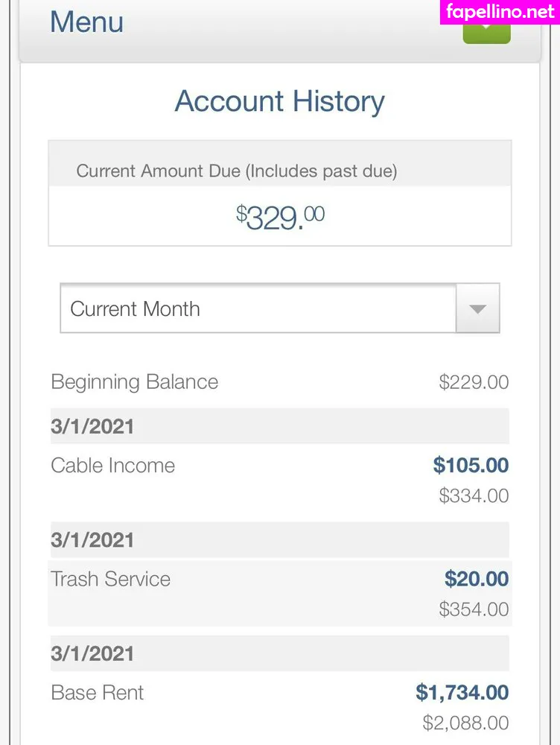Select the Beginning Balance row
560x745 pixels.
[135, 382]
